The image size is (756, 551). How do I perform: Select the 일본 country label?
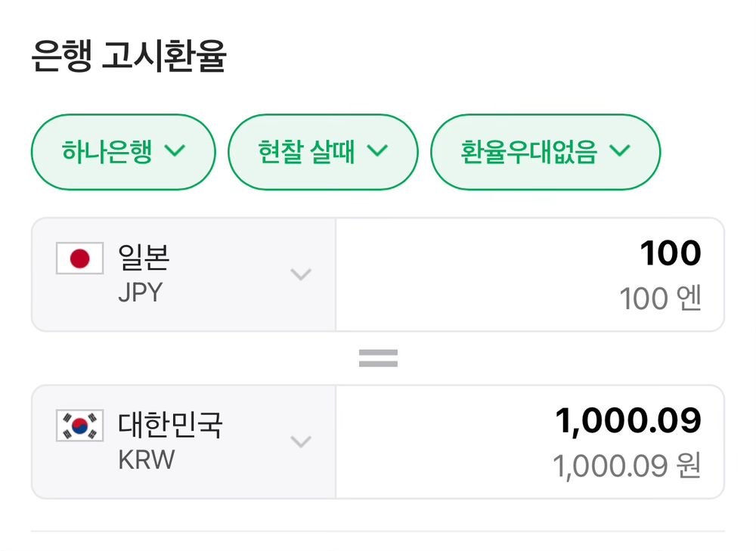(x=144, y=257)
